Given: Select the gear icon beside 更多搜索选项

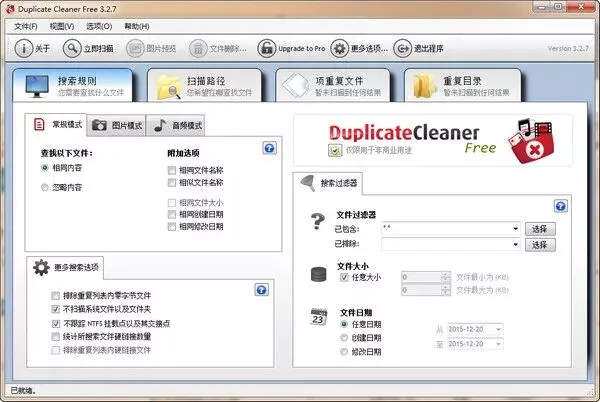Looking at the screenshot, I should (x=41, y=267).
